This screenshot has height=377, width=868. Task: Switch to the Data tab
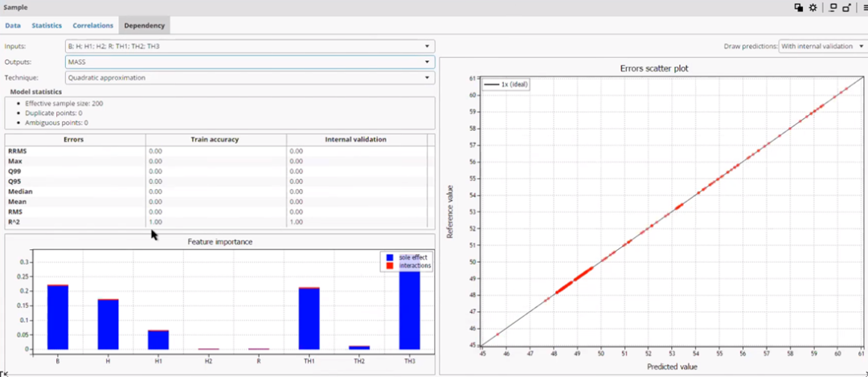[13, 26]
